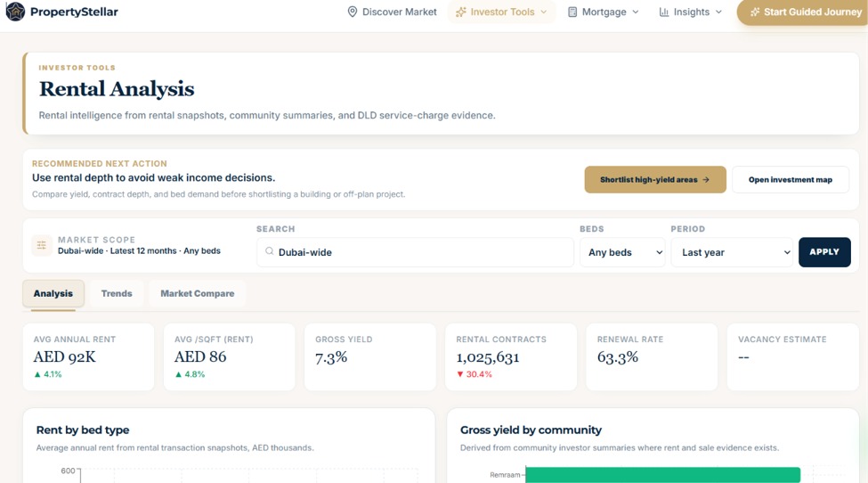Click the APPLY button
This screenshot has width=868, height=483.
point(824,252)
